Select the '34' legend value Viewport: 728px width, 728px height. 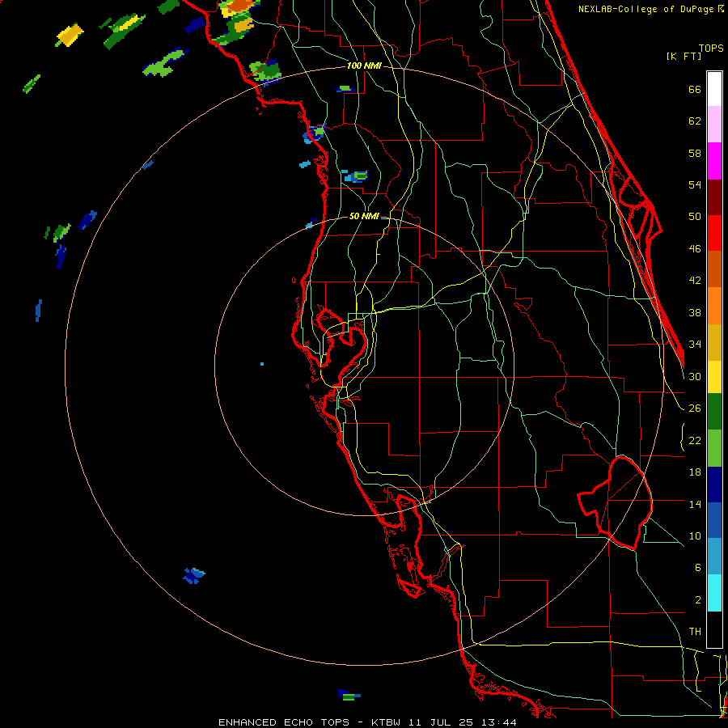click(695, 345)
